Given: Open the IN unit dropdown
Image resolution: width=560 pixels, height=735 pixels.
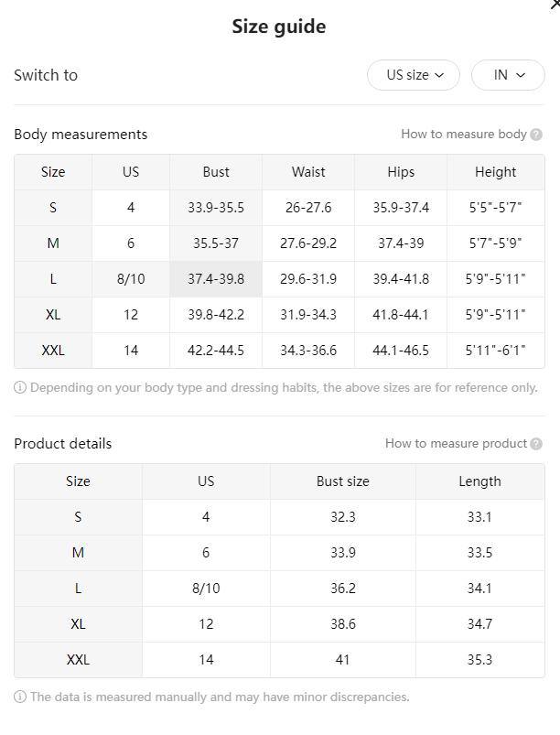Looking at the screenshot, I should coord(508,75).
